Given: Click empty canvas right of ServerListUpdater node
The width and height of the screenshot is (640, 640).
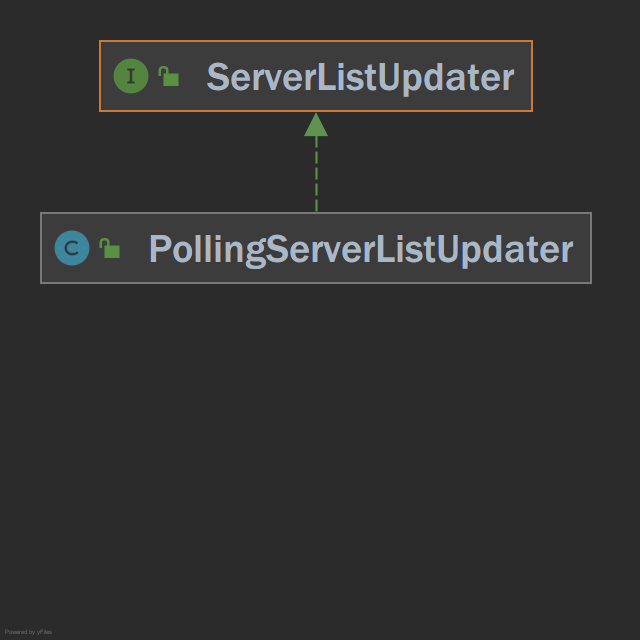Looking at the screenshot, I should click(x=586, y=76).
